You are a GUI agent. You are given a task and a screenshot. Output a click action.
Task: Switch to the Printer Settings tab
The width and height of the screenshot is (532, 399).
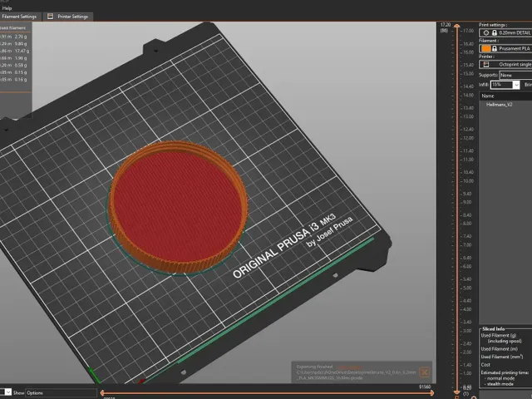coord(68,17)
